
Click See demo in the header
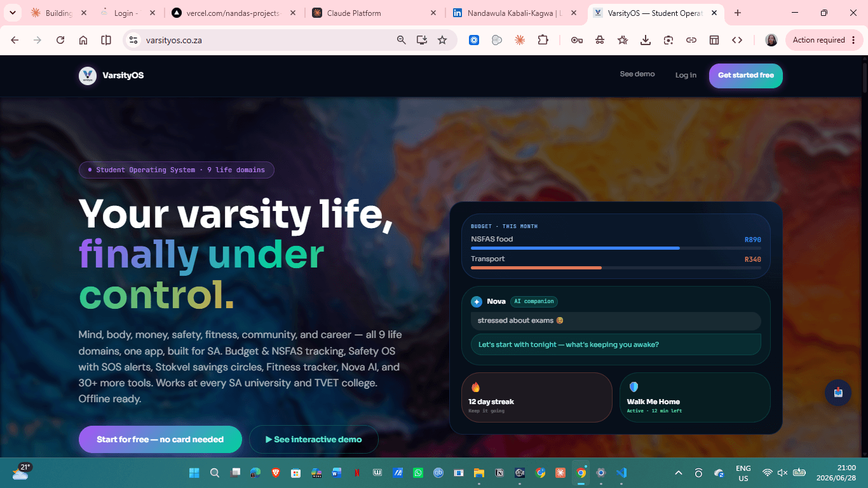[637, 74]
